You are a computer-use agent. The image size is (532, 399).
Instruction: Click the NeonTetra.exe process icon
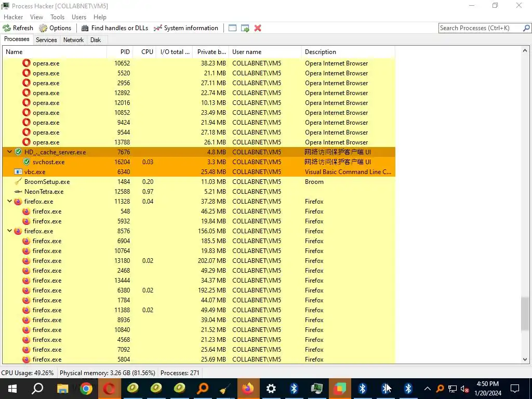pos(18,192)
